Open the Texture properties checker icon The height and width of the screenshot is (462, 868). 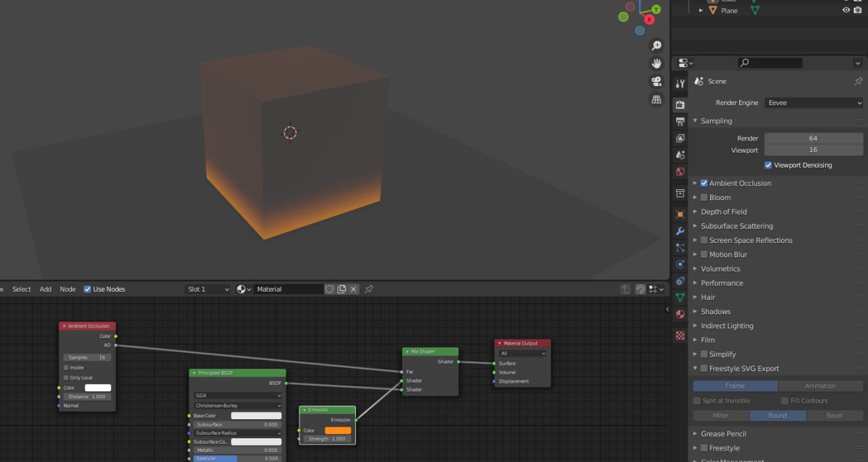point(680,335)
